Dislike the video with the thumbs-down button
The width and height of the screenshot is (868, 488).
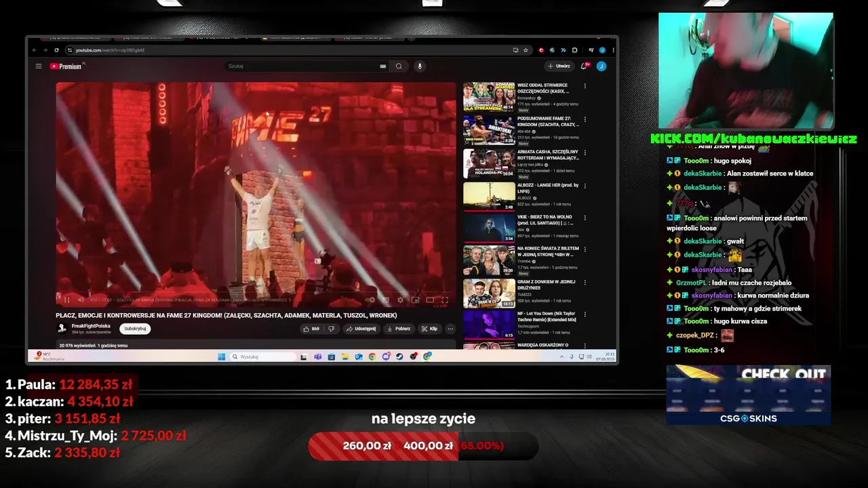coord(332,329)
